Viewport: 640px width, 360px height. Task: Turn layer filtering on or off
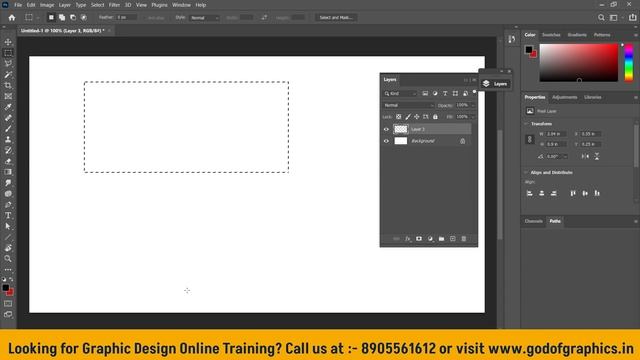point(474,92)
